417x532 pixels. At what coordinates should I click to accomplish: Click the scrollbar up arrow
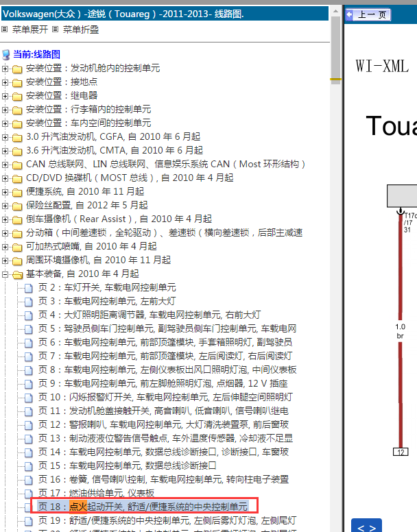click(335, 11)
